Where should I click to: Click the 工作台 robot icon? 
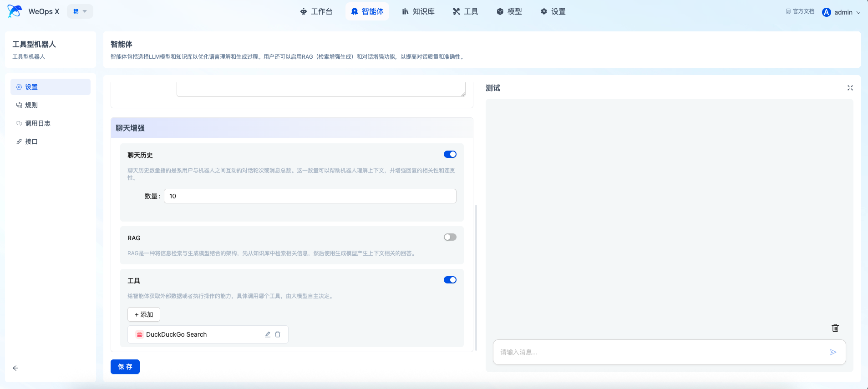[304, 12]
